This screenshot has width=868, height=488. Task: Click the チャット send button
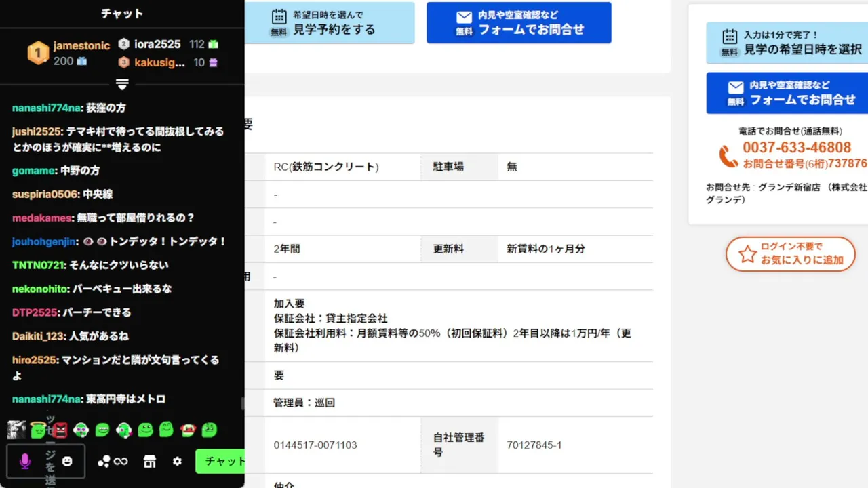[x=220, y=461]
